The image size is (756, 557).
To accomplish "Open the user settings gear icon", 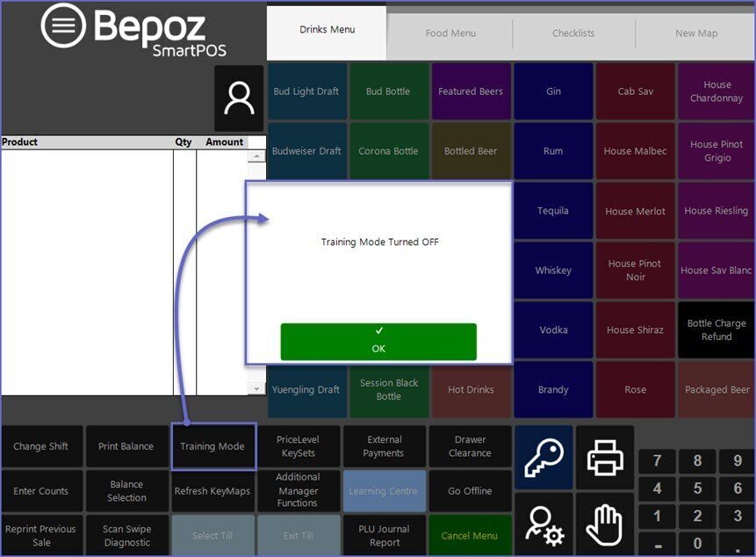I will pyautogui.click(x=544, y=524).
